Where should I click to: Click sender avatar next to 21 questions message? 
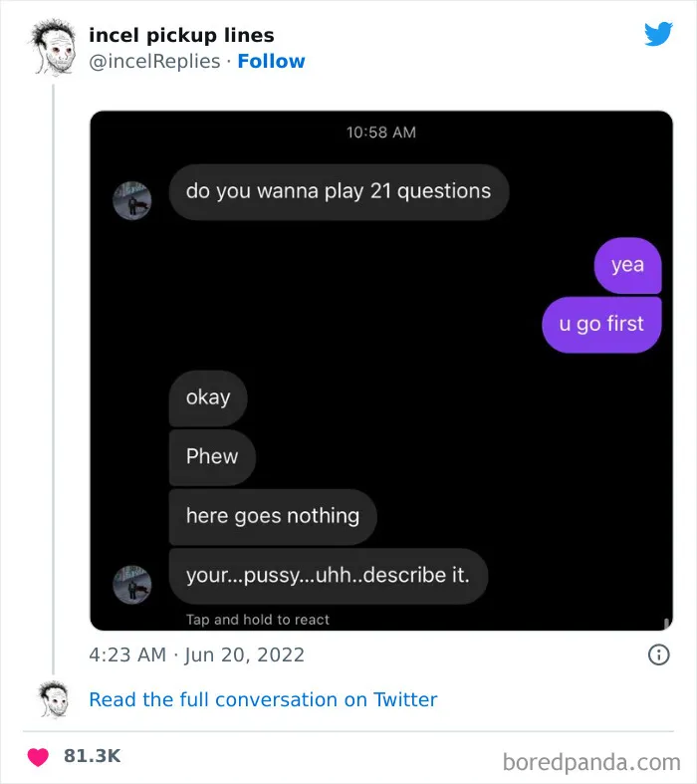pyautogui.click(x=131, y=200)
